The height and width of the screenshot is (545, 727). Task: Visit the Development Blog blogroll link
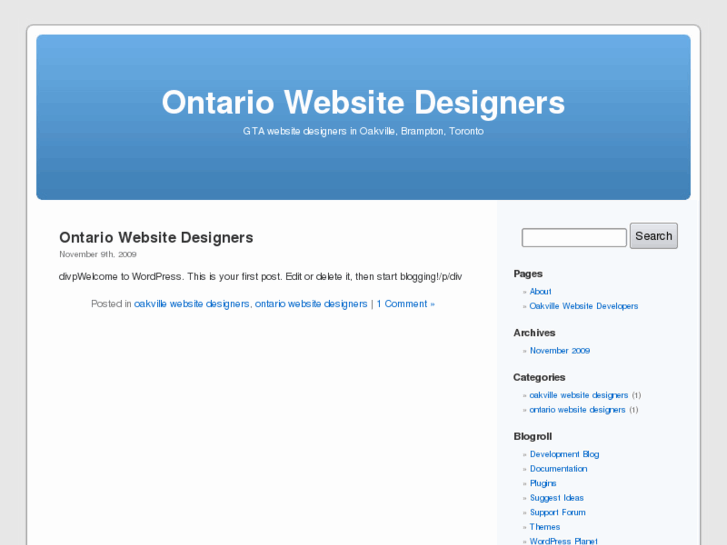point(564,454)
